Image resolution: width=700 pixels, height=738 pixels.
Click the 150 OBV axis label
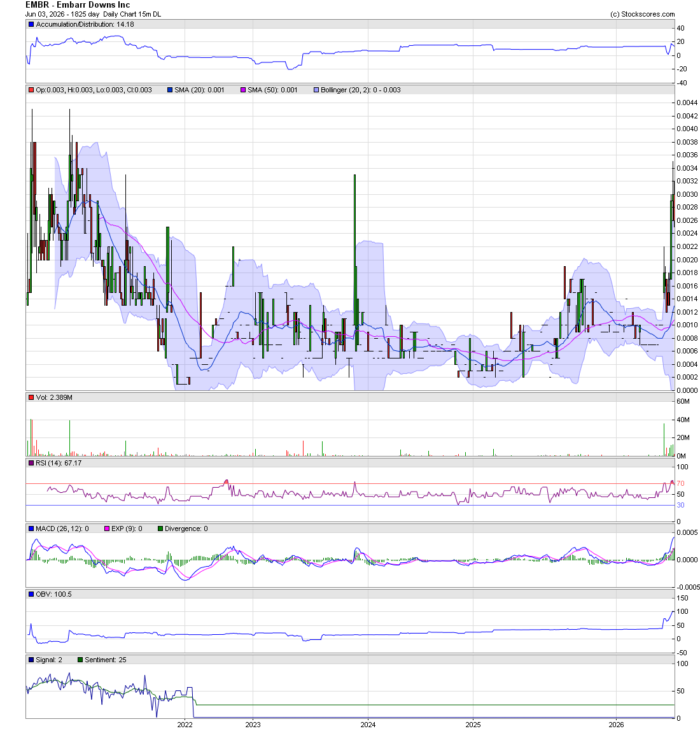coord(682,598)
